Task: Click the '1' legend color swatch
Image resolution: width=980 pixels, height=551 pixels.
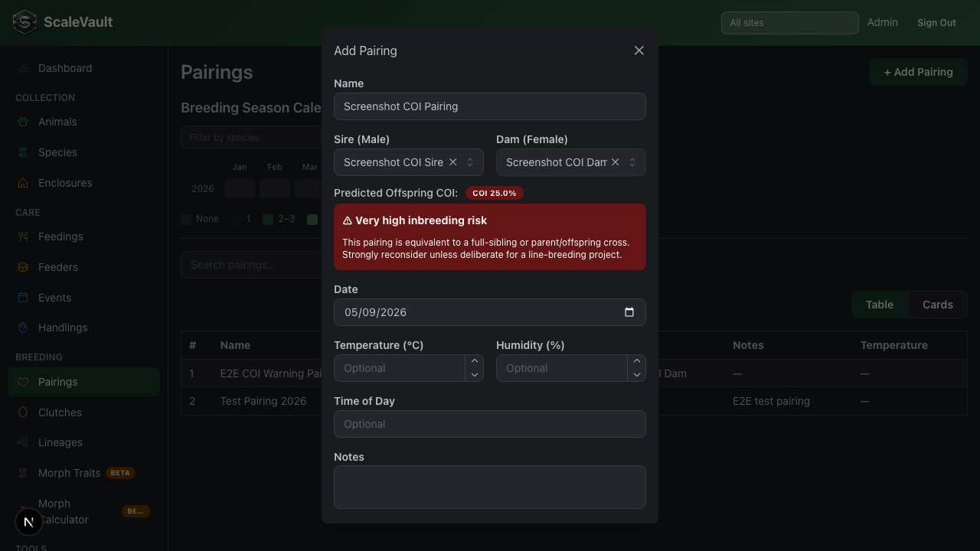Action: [238, 220]
